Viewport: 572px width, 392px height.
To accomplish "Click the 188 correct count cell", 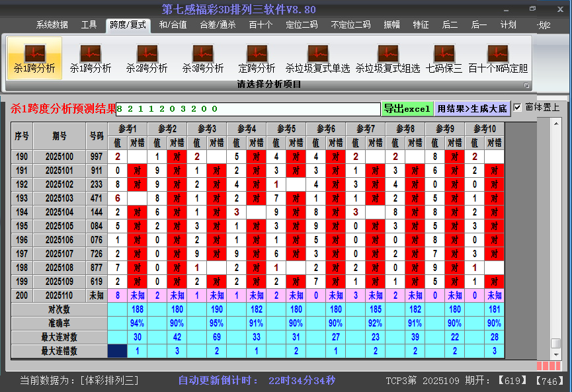I will tap(137, 309).
